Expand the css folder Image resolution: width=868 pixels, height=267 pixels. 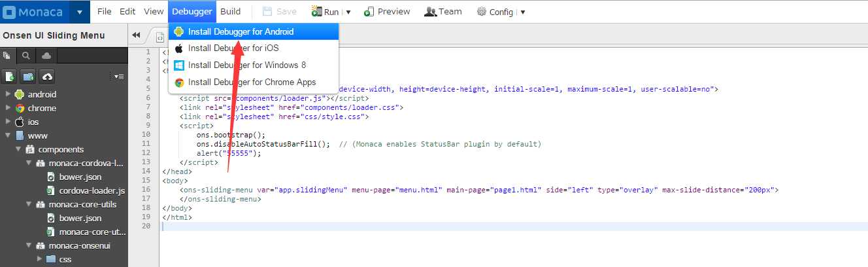[39, 259]
